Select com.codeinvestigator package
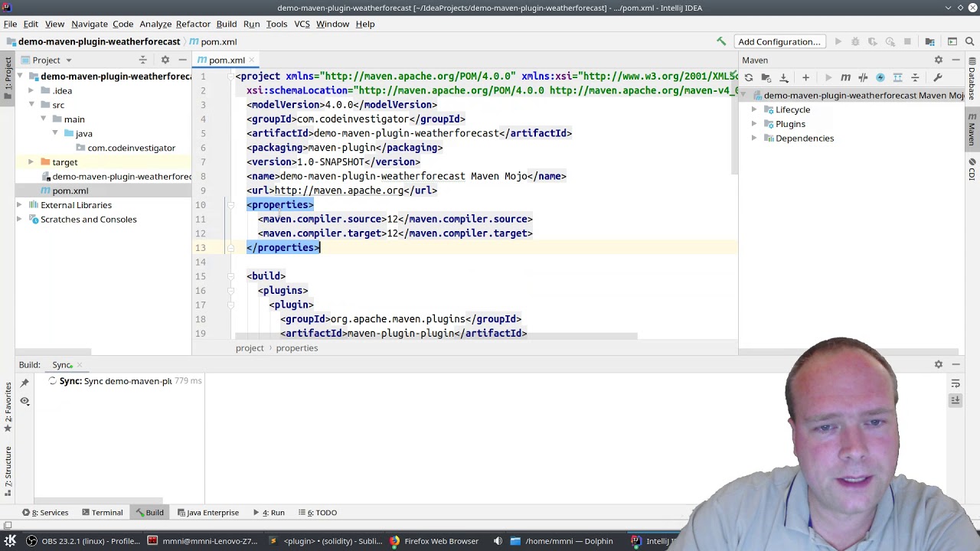This screenshot has height=551, width=980. (131, 148)
